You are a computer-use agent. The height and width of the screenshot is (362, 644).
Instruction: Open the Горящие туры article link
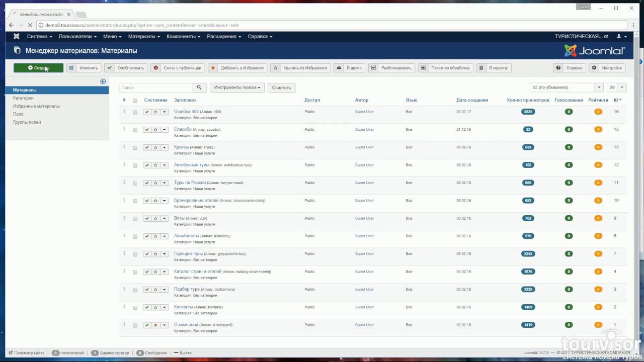point(188,254)
